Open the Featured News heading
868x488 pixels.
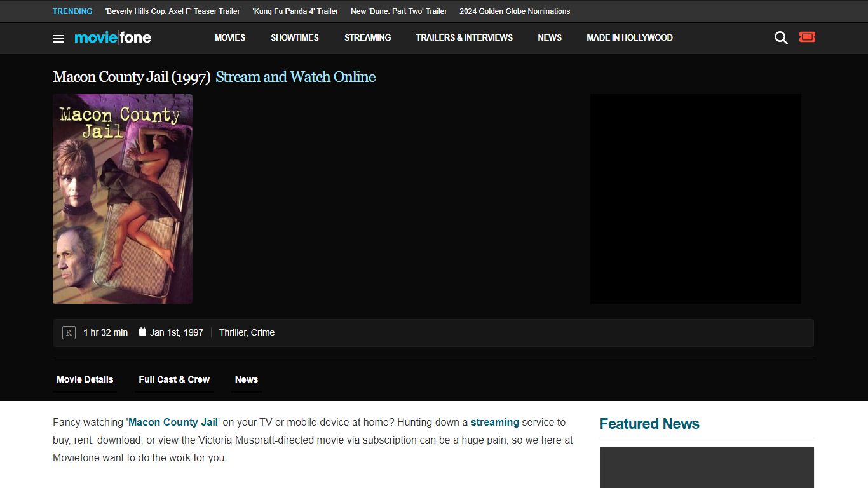point(649,424)
